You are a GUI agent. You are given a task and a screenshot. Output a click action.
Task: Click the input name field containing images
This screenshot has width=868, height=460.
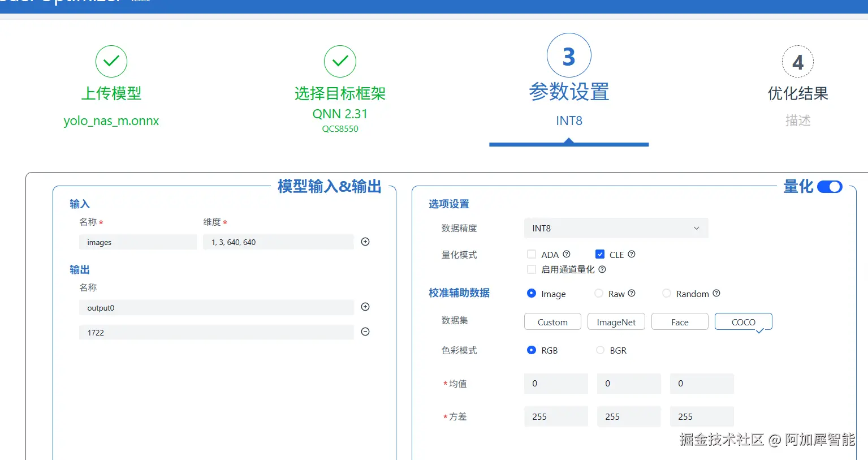(138, 242)
